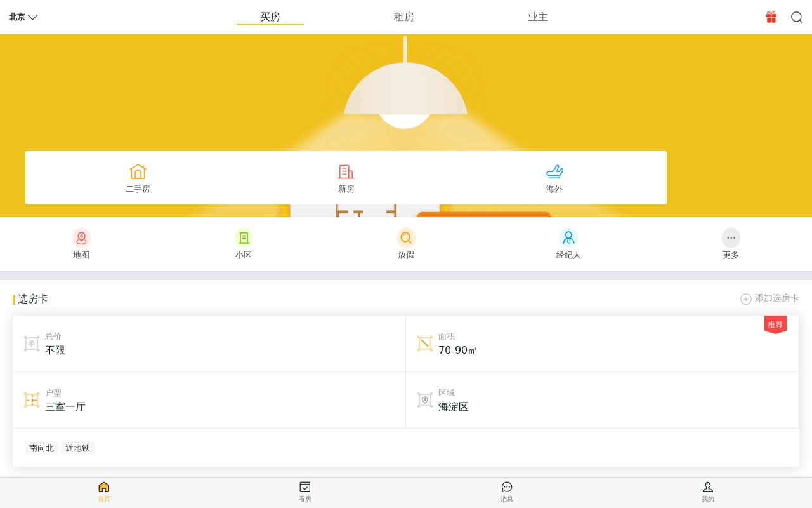Screen dimensions: 812x508
Task: Select the 面积 70-90㎡ area cell
Action: pyautogui.click(x=602, y=344)
